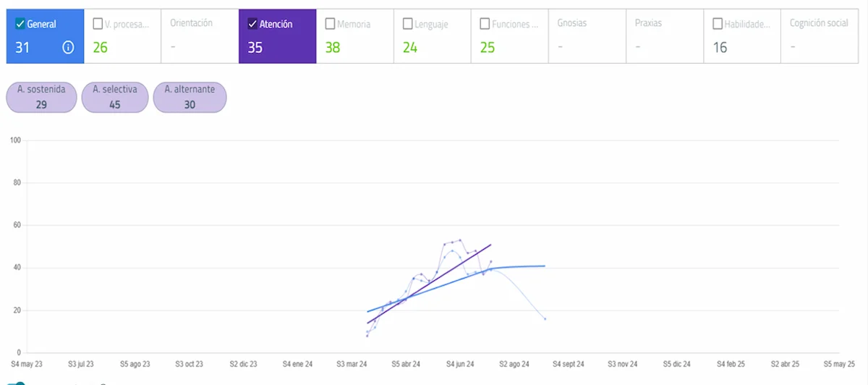Enable the V. procesa... checkbox

pos(98,24)
